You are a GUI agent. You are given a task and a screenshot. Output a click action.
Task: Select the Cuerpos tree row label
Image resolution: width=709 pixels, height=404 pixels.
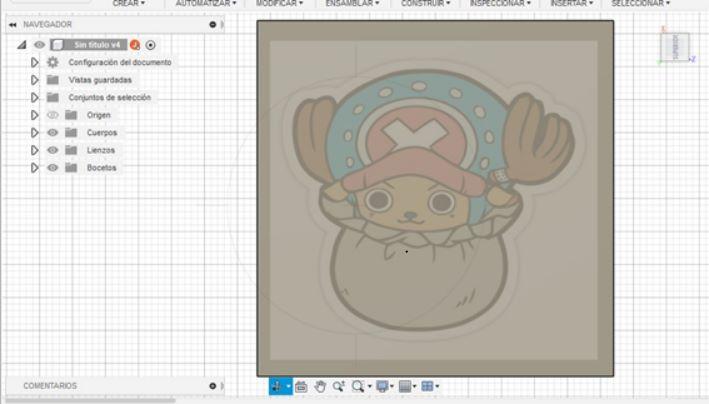[102, 133]
